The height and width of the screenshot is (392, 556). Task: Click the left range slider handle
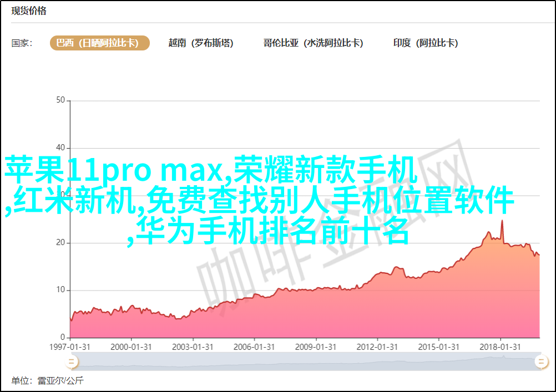pos(71,362)
